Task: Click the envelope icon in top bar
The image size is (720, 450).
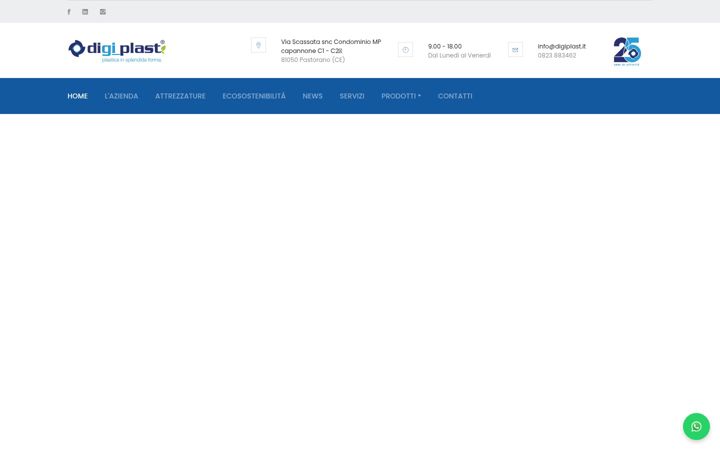Action: point(103,12)
